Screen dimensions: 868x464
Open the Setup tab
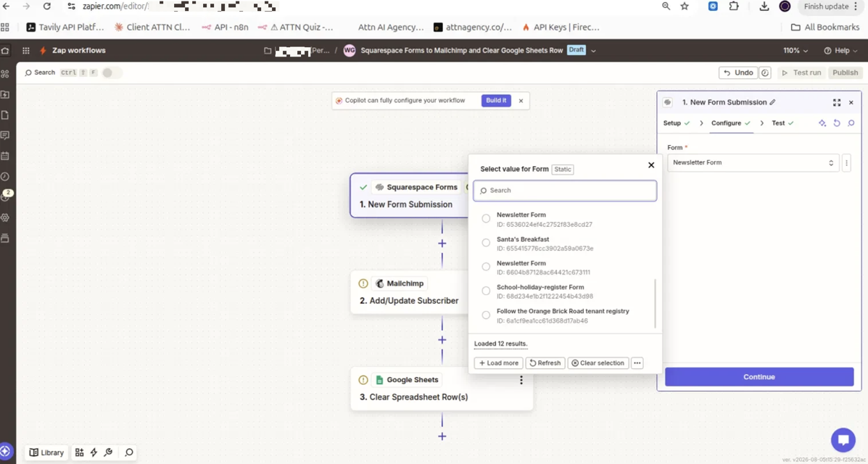click(x=677, y=123)
